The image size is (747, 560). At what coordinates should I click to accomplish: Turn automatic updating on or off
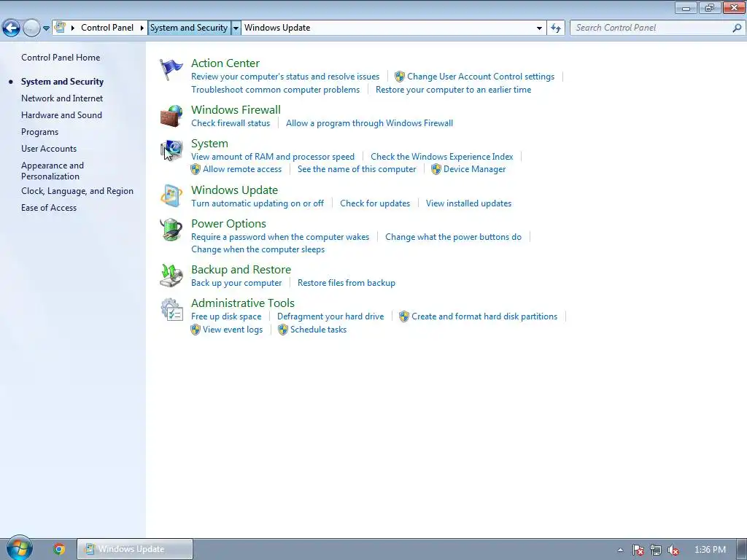[258, 203]
